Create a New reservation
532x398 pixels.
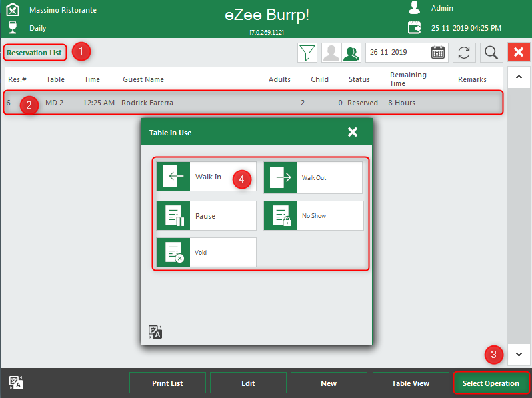[x=329, y=383]
